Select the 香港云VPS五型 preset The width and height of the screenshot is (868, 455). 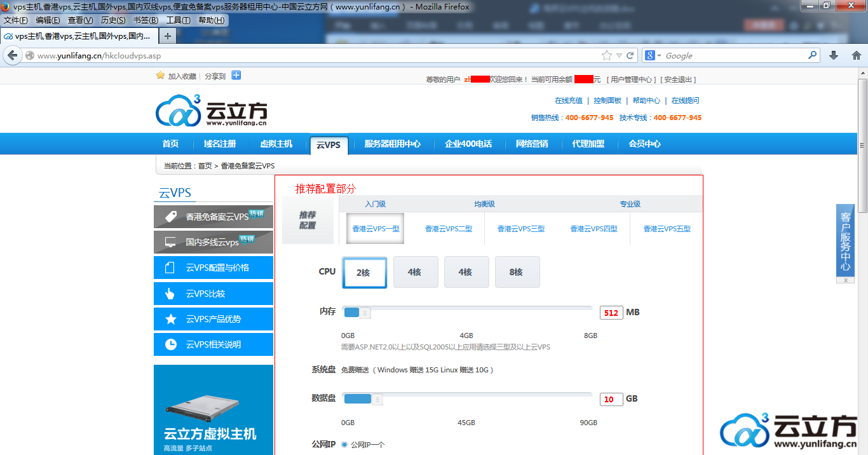[667, 229]
